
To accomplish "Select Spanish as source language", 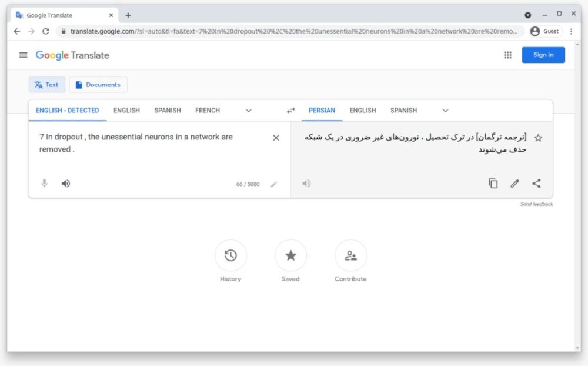I will pyautogui.click(x=168, y=111).
